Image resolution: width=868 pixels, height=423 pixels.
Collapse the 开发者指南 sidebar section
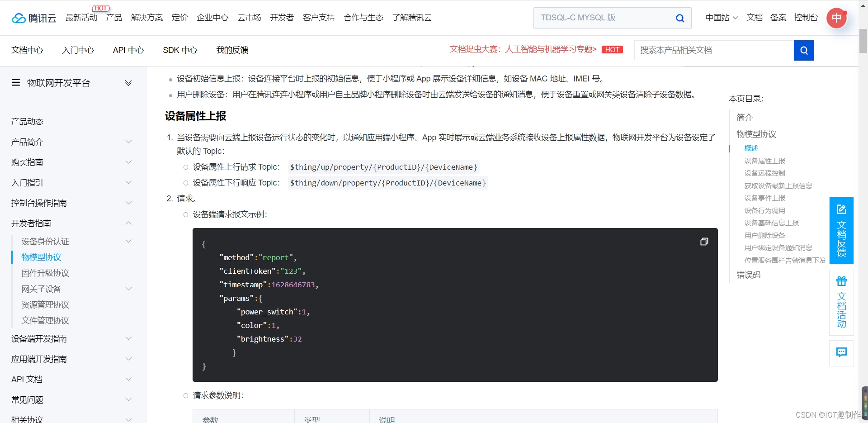[x=128, y=223]
